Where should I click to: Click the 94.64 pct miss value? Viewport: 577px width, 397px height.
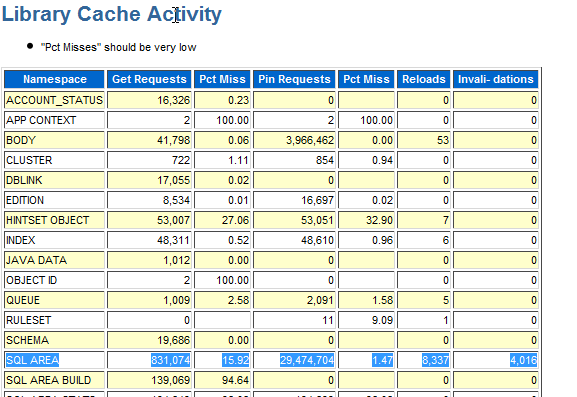(236, 380)
